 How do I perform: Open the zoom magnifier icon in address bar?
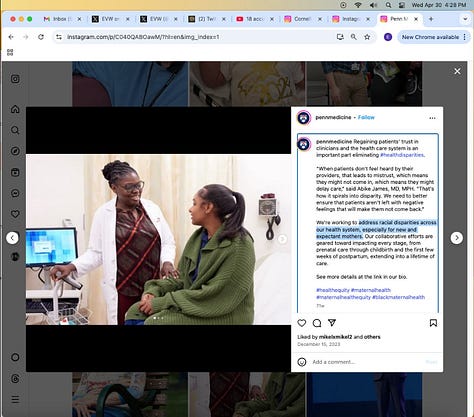tap(353, 37)
